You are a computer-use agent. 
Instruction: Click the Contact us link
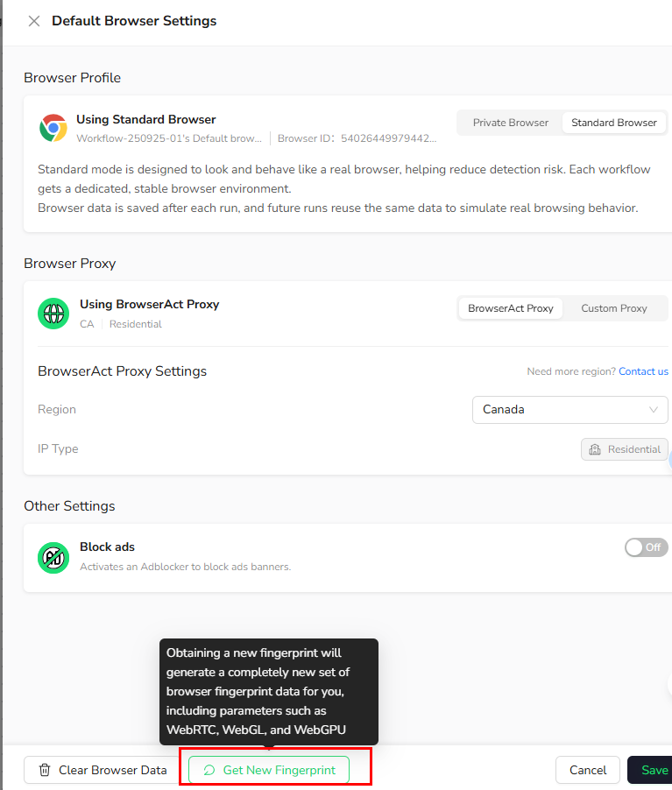(643, 371)
